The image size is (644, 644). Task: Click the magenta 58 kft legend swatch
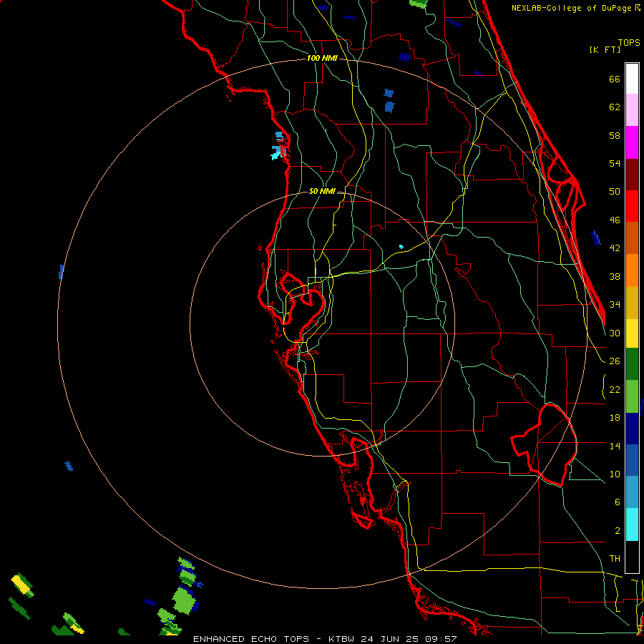click(x=632, y=142)
